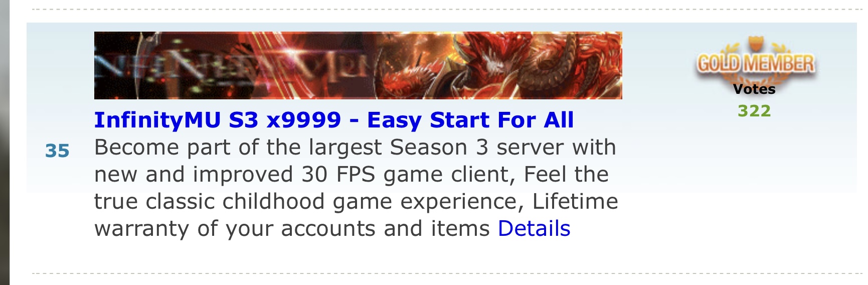Click 'Easy Start For All' heading text
The image size is (868, 285).
coord(470,120)
